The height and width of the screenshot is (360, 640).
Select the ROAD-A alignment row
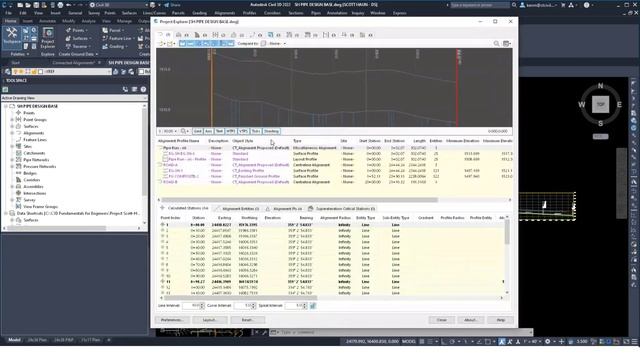coord(335,165)
